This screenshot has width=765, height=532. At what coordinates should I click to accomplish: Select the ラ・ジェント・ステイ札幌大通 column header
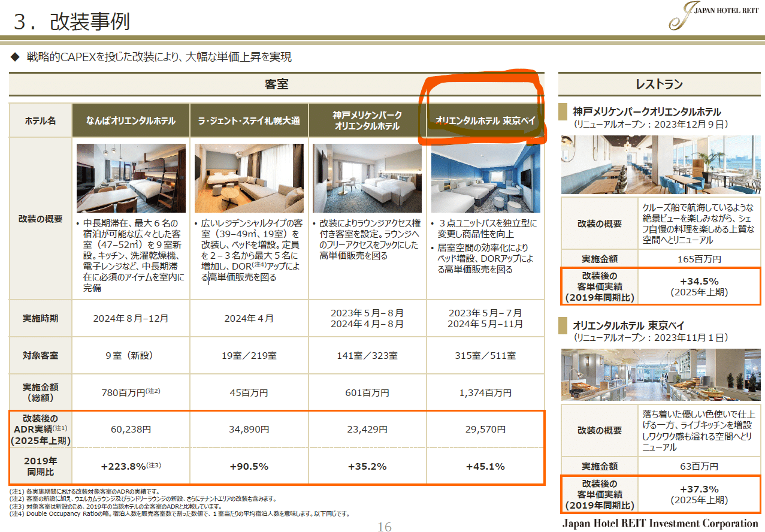coord(249,121)
